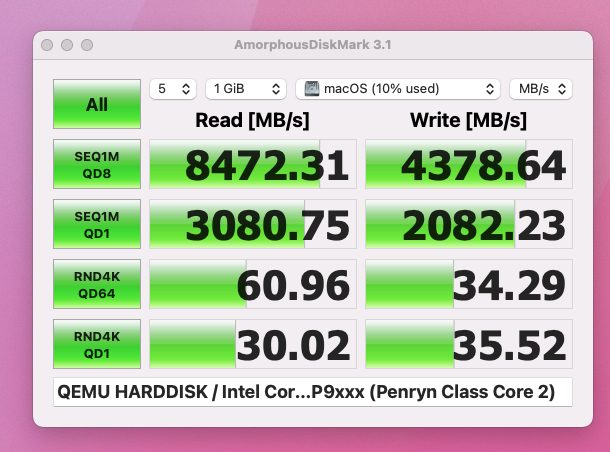610x452 pixels.
Task: Click the RND4K QD1 write result 35.52
Action: tap(469, 344)
